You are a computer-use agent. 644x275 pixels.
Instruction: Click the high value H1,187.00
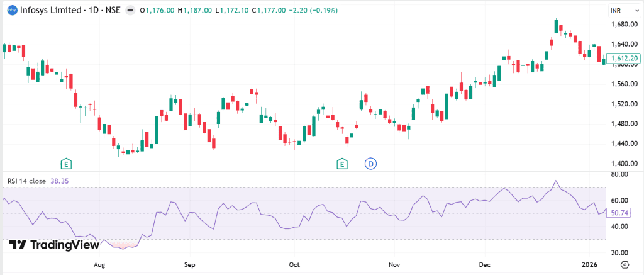(x=195, y=11)
